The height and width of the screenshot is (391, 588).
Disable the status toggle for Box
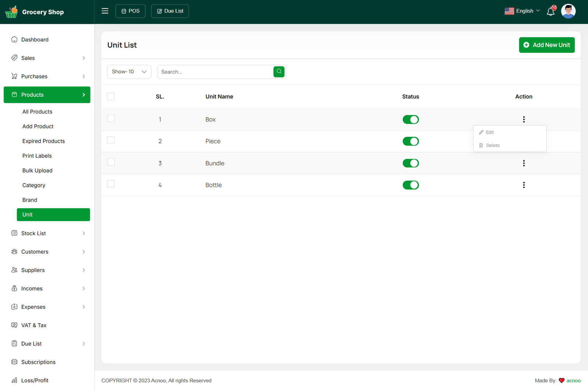coord(410,120)
